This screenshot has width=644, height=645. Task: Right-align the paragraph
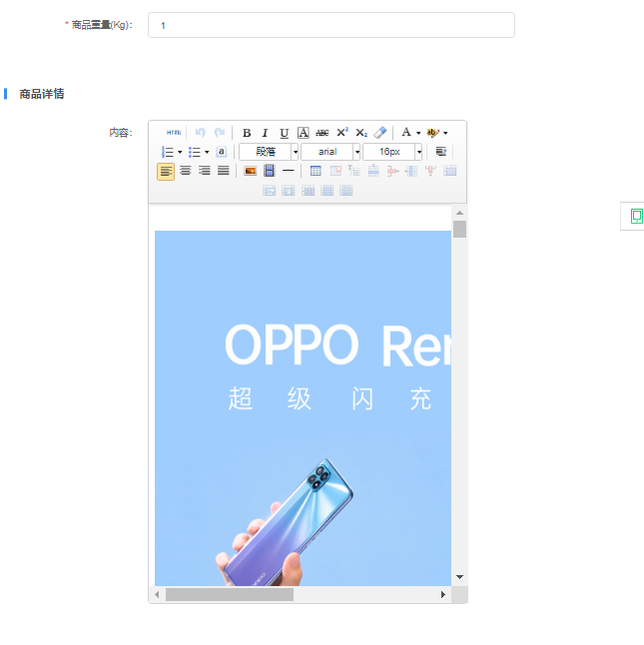(x=205, y=171)
